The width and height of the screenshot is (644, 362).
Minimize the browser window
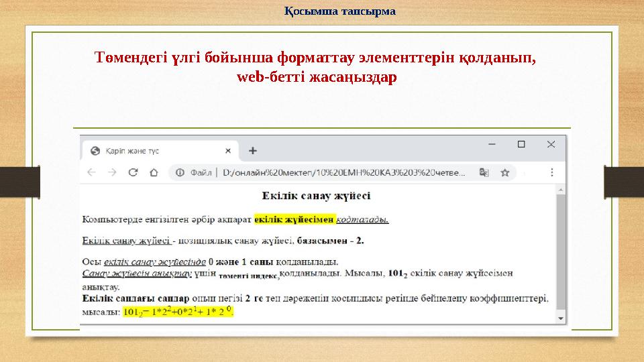click(x=492, y=145)
